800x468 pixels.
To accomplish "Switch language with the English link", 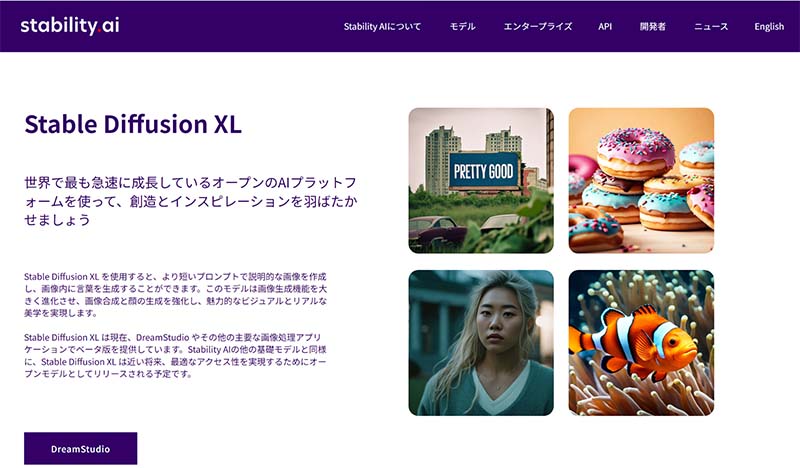I will (769, 27).
